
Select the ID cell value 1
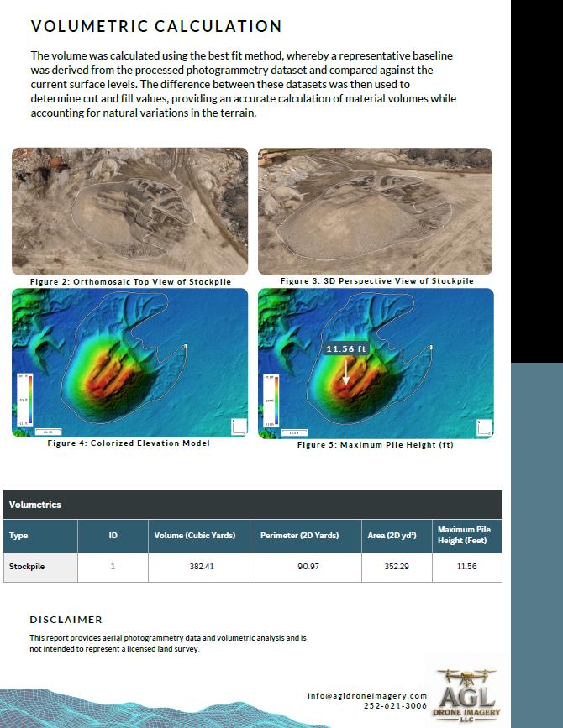pos(113,567)
